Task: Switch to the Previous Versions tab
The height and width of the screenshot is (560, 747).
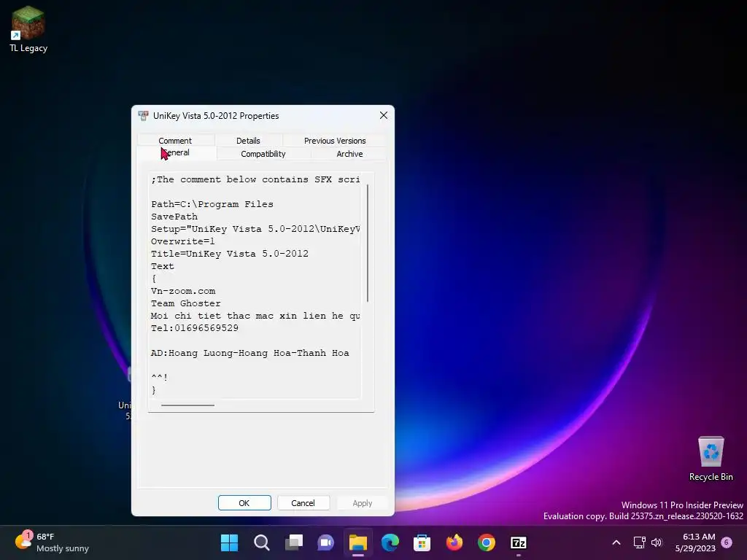Action: (x=335, y=141)
